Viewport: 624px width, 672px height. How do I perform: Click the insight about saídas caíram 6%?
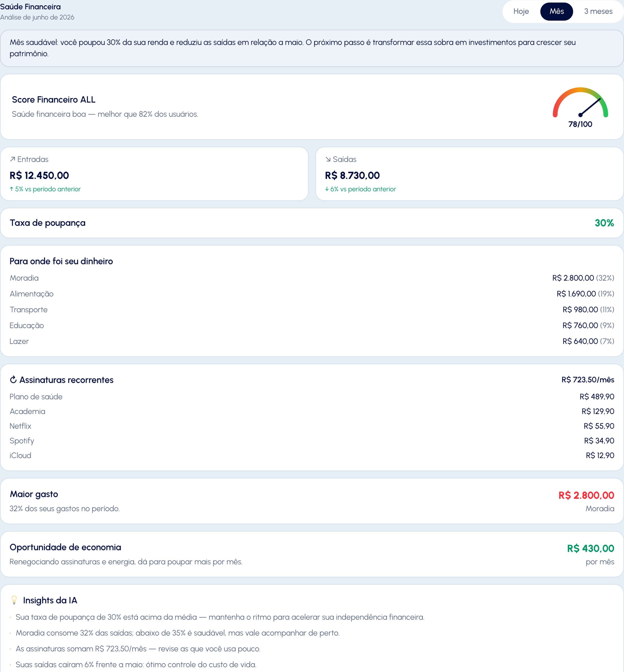click(136, 665)
